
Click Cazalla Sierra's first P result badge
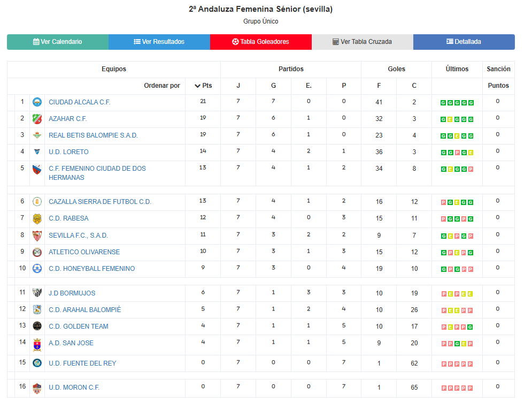pyautogui.click(x=443, y=202)
